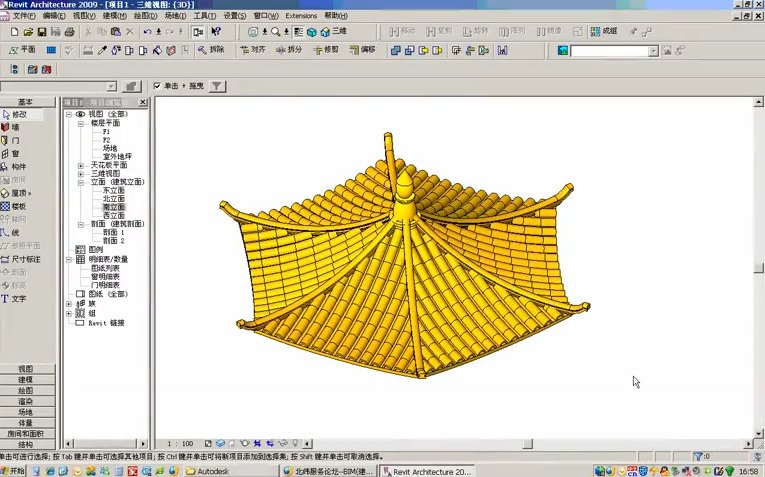Click the 三维 (3D view) toolbar button

tap(334, 32)
